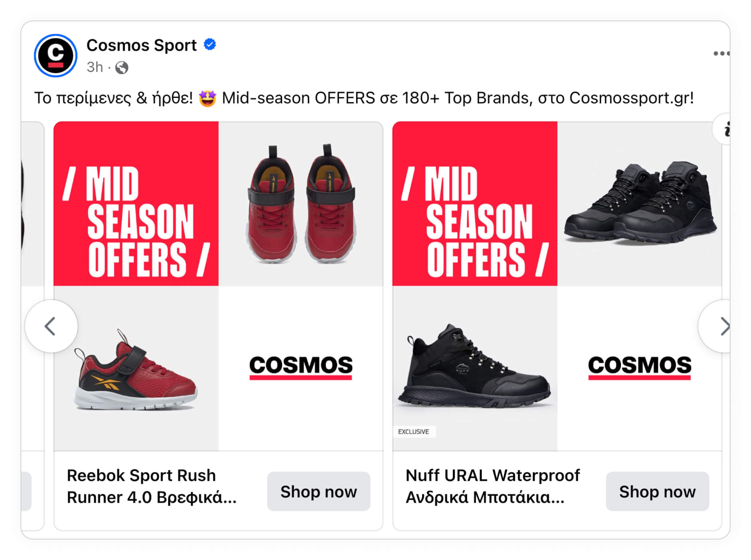Image resolution: width=751 pixels, height=560 pixels.
Task: Click Shop now for Nuff URAL Waterproof boots
Action: [x=657, y=491]
